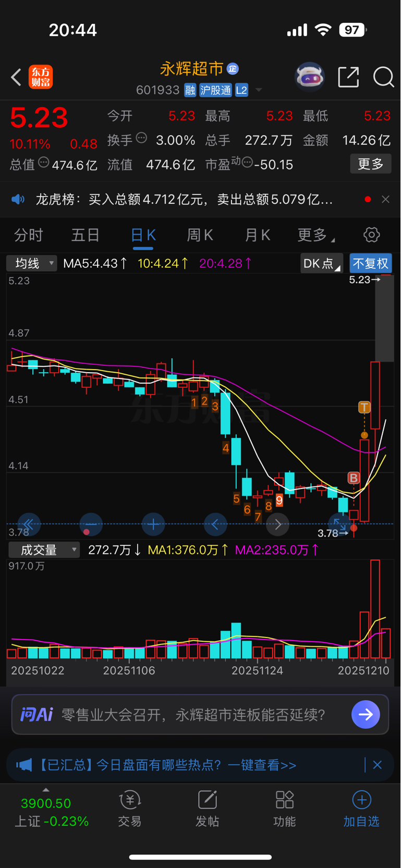401x868 pixels.
Task: Tap the 融 margin trading badge
Action: click(190, 90)
